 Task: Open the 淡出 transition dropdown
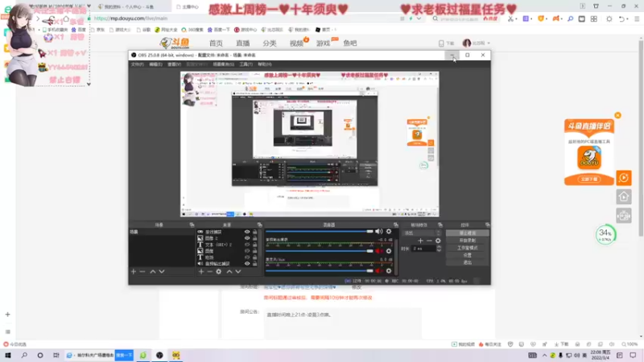422,233
